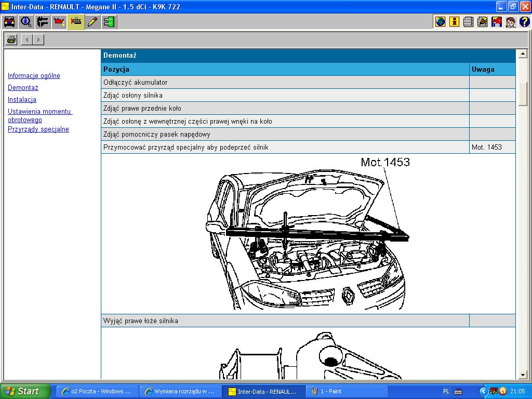The height and width of the screenshot is (399, 532).
Task: Open the caliper measurement data icon
Action: [x=43, y=22]
